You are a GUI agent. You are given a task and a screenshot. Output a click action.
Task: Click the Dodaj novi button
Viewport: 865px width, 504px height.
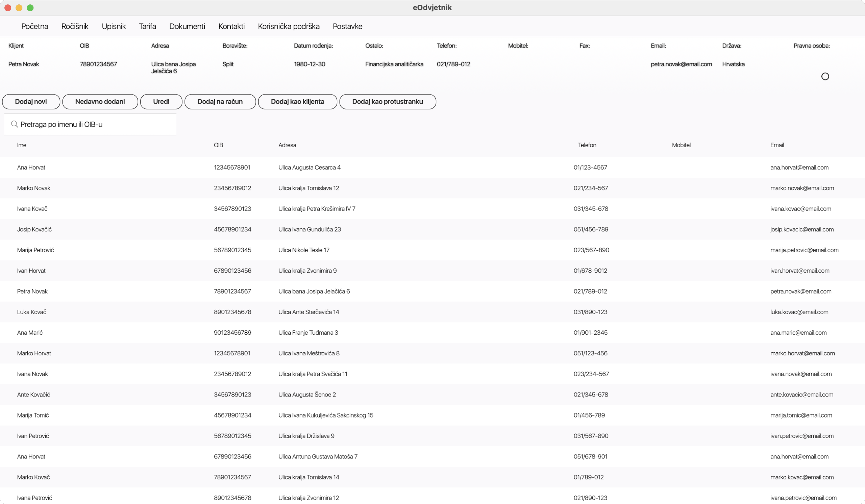pos(31,102)
